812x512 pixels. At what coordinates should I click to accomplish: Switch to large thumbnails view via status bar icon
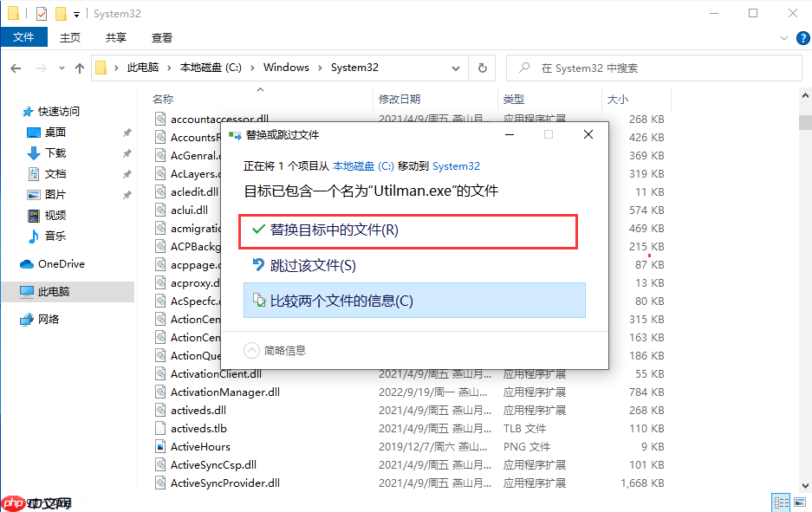click(x=799, y=502)
